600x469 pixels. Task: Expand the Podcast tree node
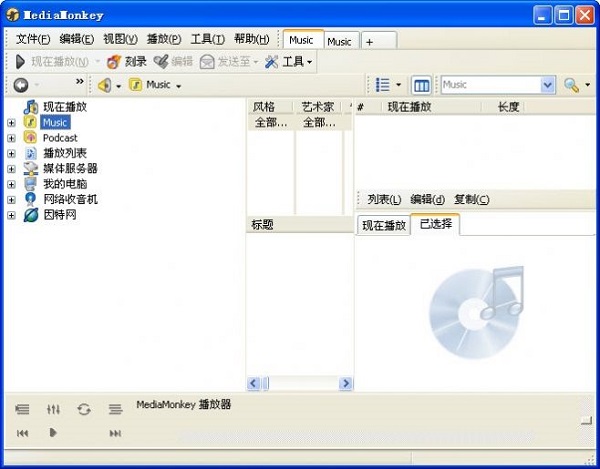coord(11,138)
